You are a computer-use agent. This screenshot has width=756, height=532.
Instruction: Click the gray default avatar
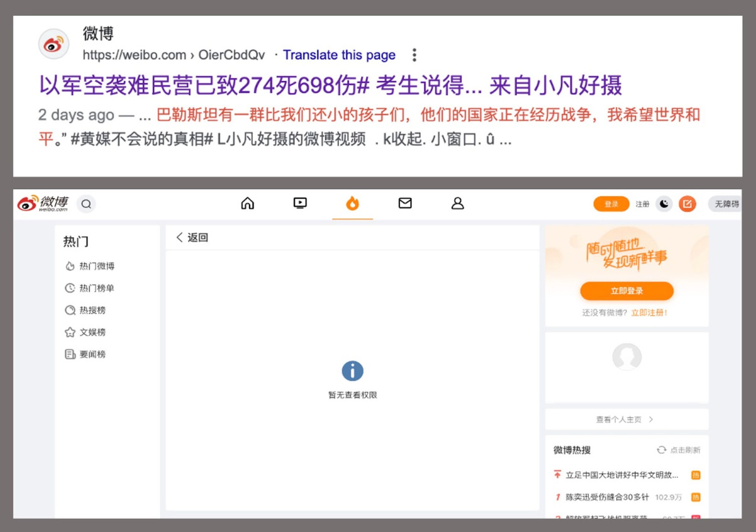(x=626, y=358)
